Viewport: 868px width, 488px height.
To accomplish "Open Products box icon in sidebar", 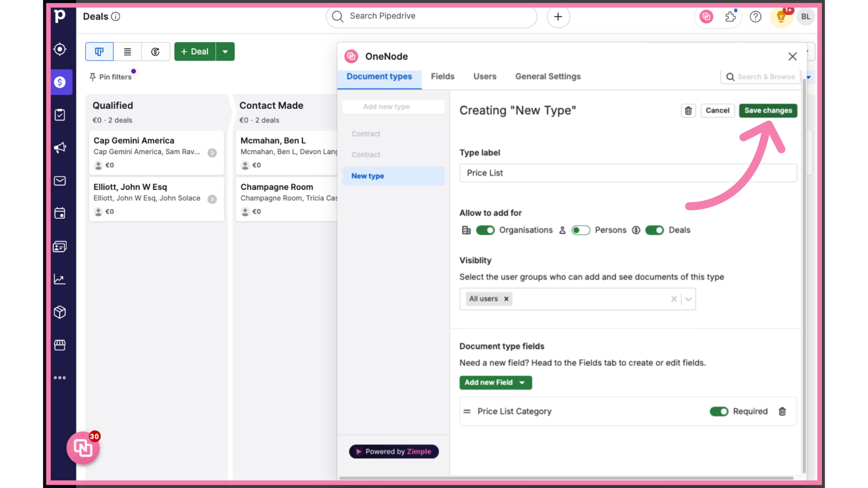I will [60, 312].
